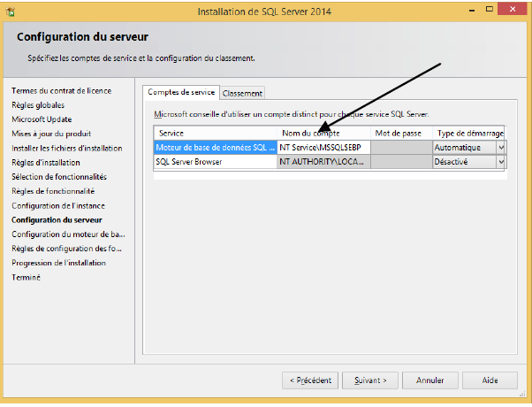
Task: Switch to the Classement tab
Action: point(242,94)
